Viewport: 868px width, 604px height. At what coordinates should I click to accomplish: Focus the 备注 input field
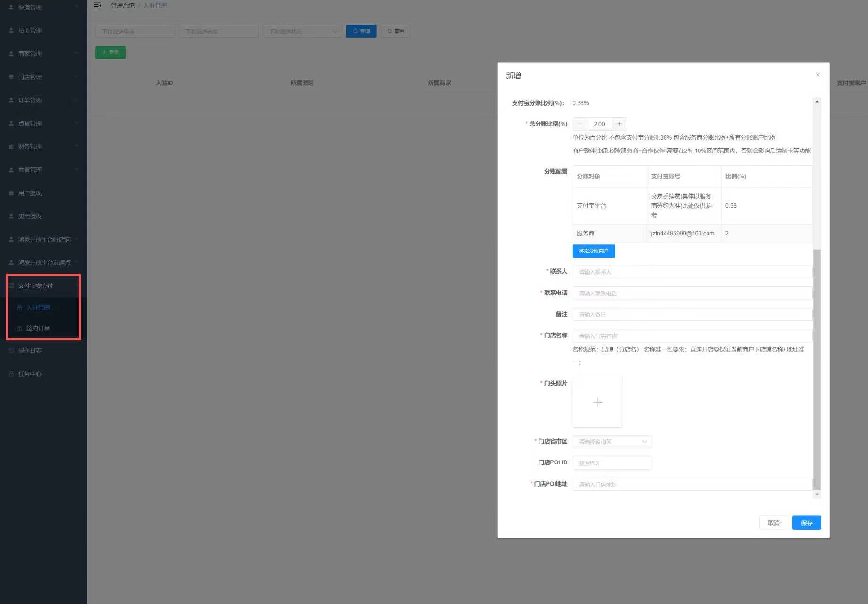692,314
